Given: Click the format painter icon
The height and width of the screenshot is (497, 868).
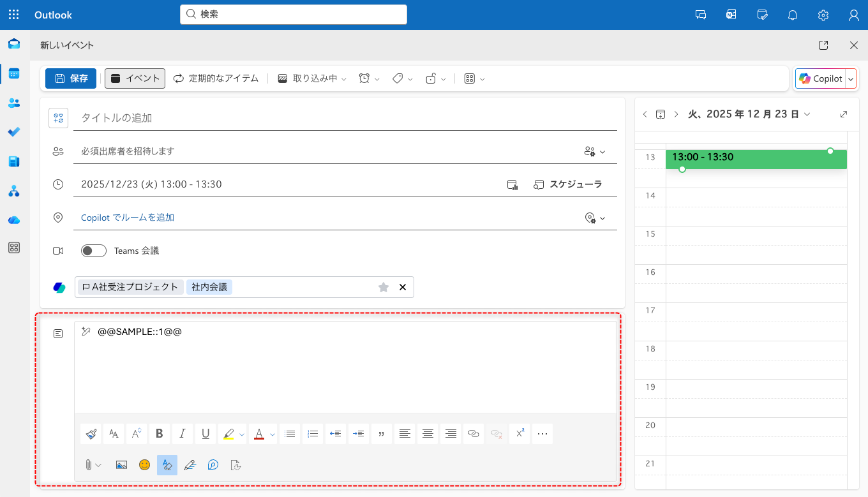Looking at the screenshot, I should click(91, 434).
